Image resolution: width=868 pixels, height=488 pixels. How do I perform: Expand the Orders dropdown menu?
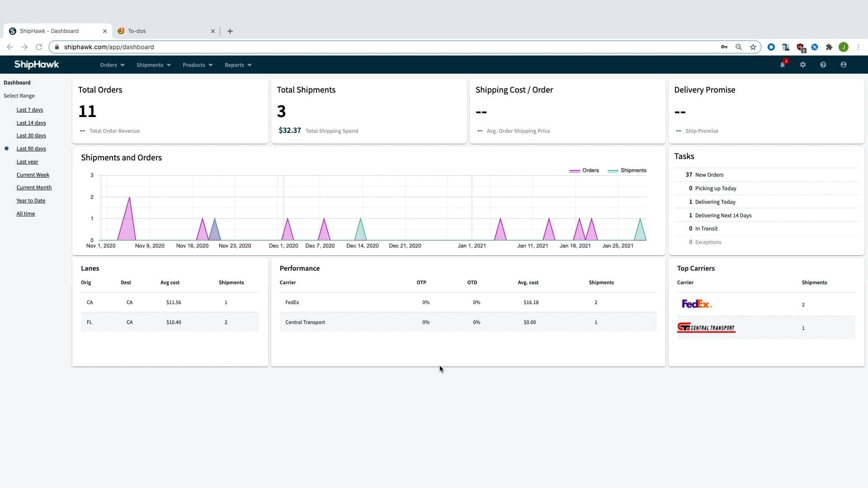pyautogui.click(x=112, y=65)
